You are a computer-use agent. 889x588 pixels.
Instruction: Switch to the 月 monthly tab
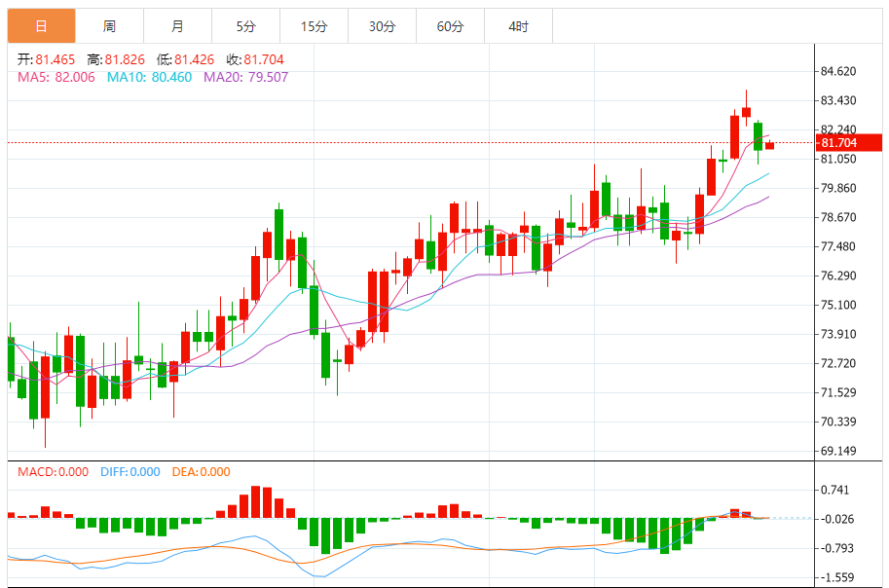[x=177, y=26]
